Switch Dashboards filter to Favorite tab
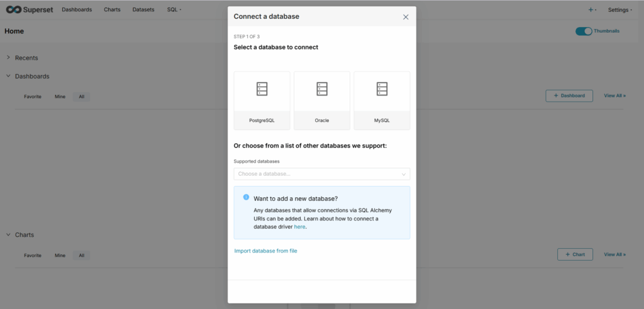The height and width of the screenshot is (309, 644). (x=33, y=97)
